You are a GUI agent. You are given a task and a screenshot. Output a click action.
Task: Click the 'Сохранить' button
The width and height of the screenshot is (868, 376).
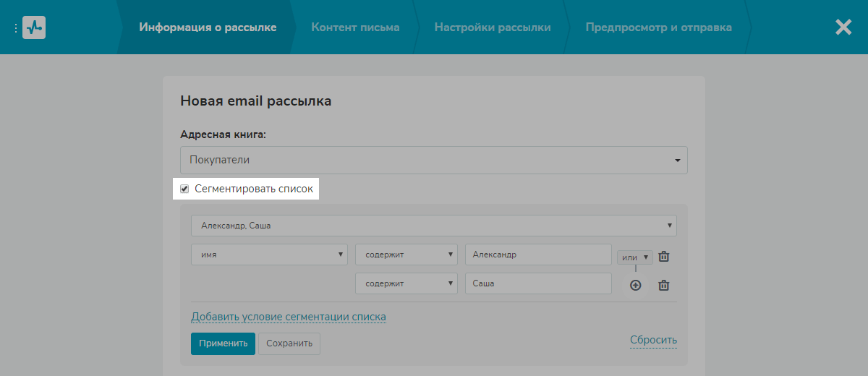click(x=289, y=343)
